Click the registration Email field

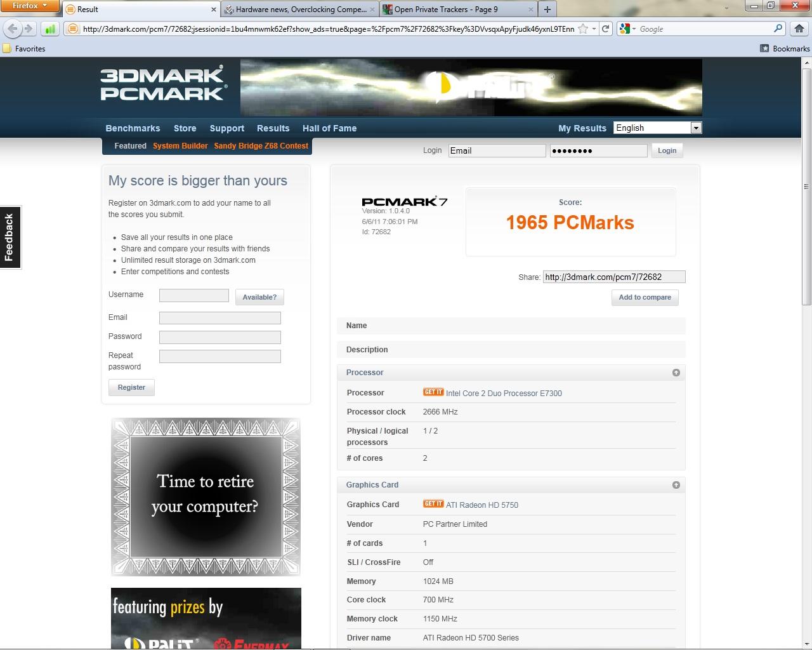pyautogui.click(x=220, y=318)
